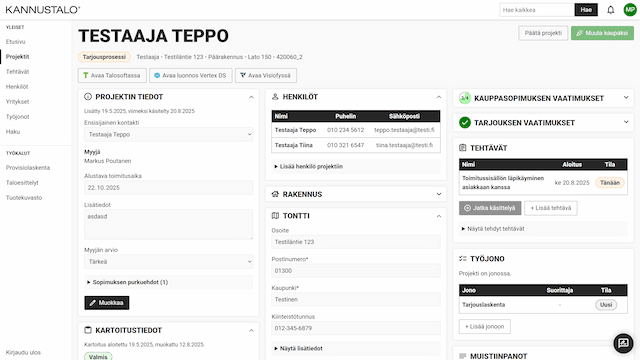
Task: Click Testaaja Tiina row in Henkilöt table
Action: 356,145
